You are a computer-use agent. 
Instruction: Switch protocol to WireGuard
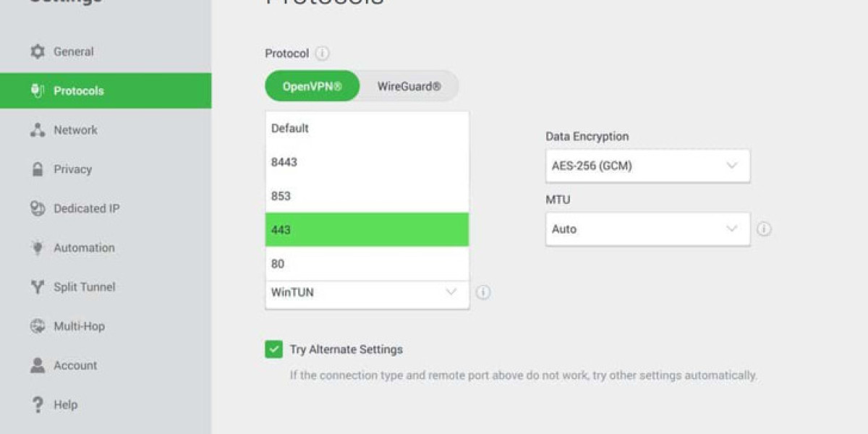click(x=409, y=87)
